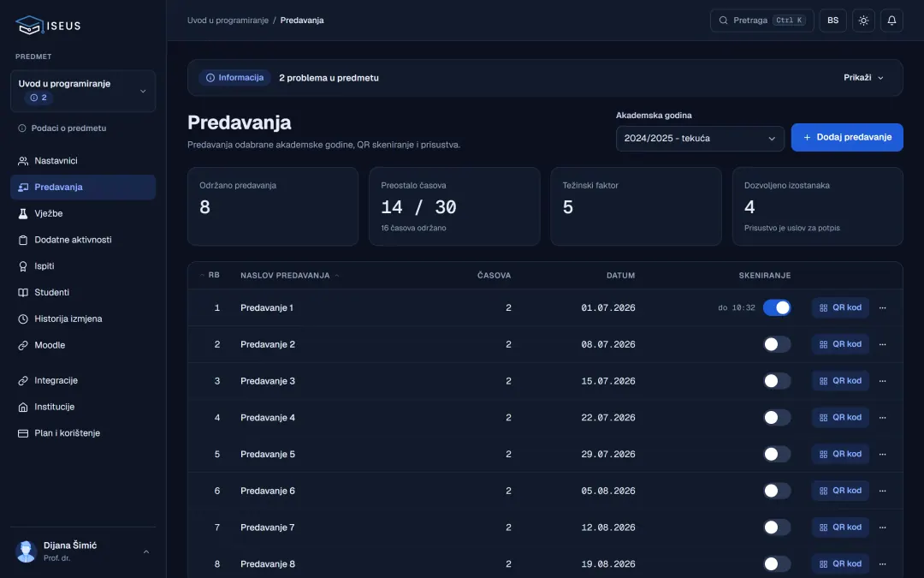This screenshot has width=924, height=578.
Task: Open more options for Predavanje 7
Action: pos(882,527)
